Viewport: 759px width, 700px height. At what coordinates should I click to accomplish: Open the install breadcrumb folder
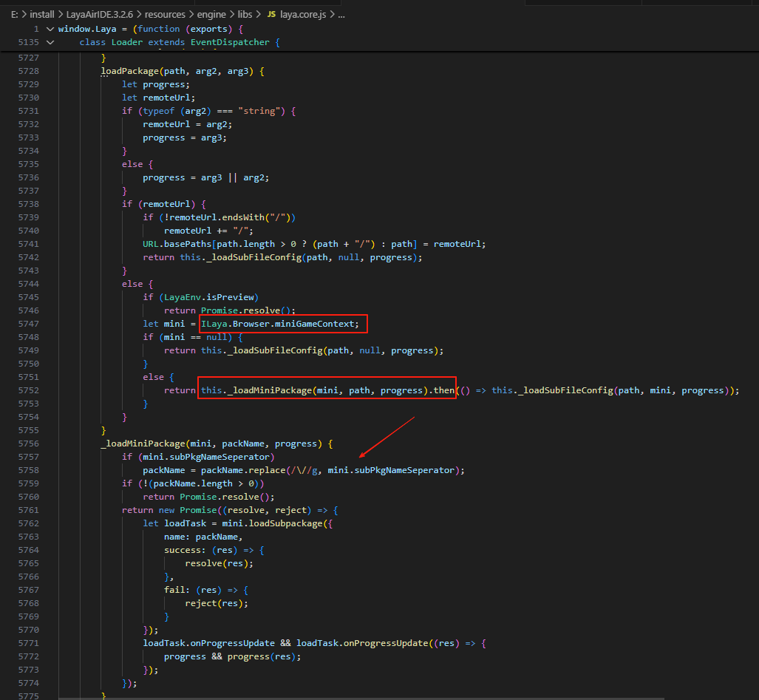pos(42,15)
